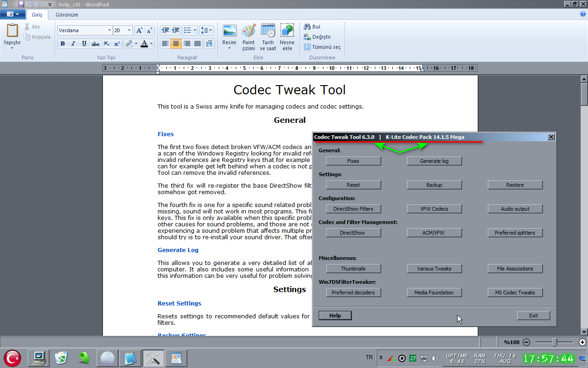Expand the line spacing dropdown

211,30
